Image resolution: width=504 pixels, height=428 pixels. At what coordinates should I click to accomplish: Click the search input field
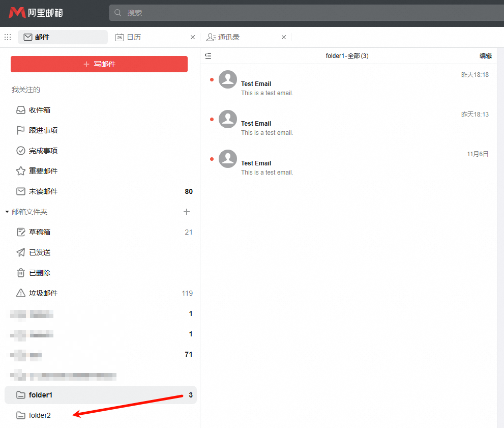307,13
